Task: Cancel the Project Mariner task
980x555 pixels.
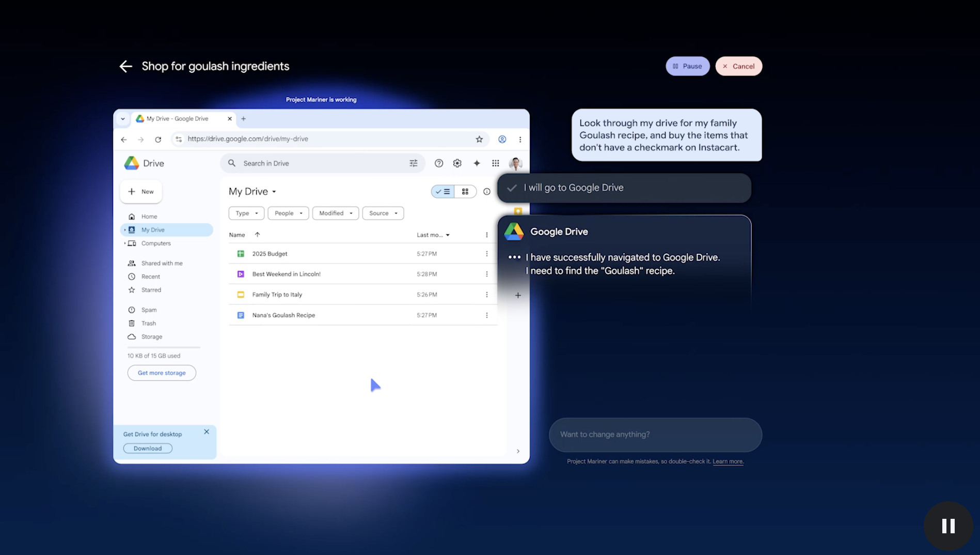Action: (x=738, y=66)
